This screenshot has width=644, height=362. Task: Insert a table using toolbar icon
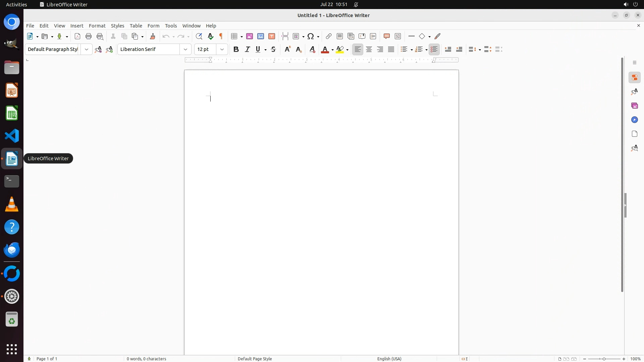(234, 37)
